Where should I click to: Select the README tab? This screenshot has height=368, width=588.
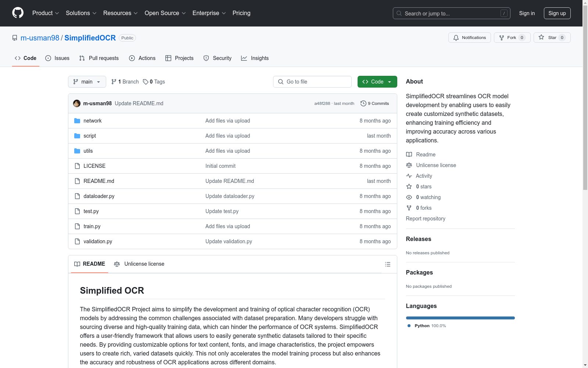click(x=90, y=264)
